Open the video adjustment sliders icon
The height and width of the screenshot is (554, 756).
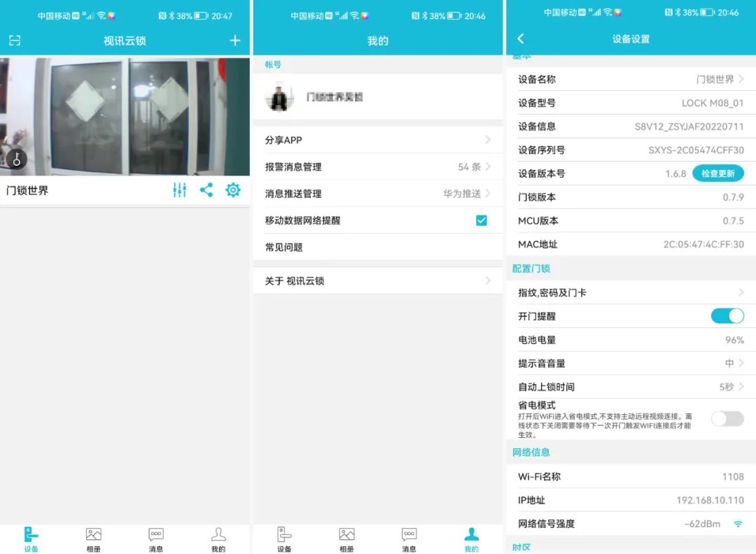click(x=179, y=190)
